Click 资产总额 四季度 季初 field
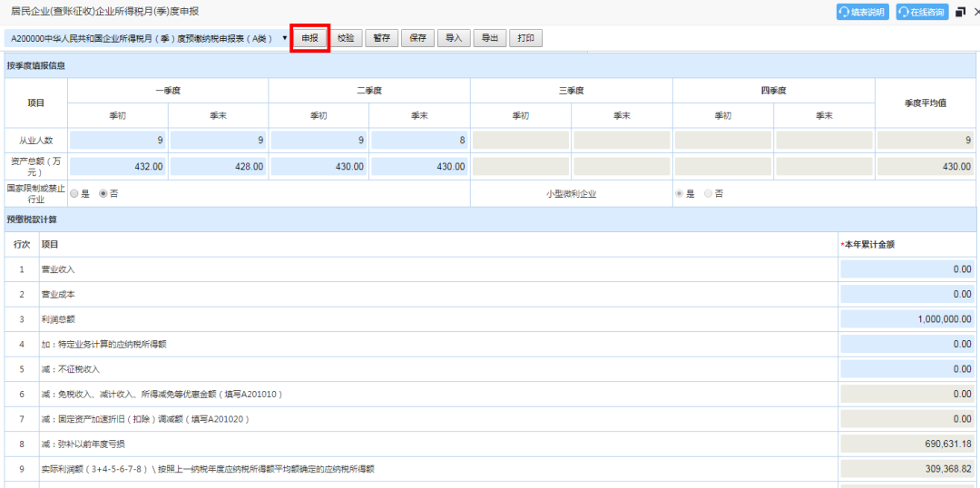Viewport: 980px width, 488px height. pyautogui.click(x=723, y=166)
